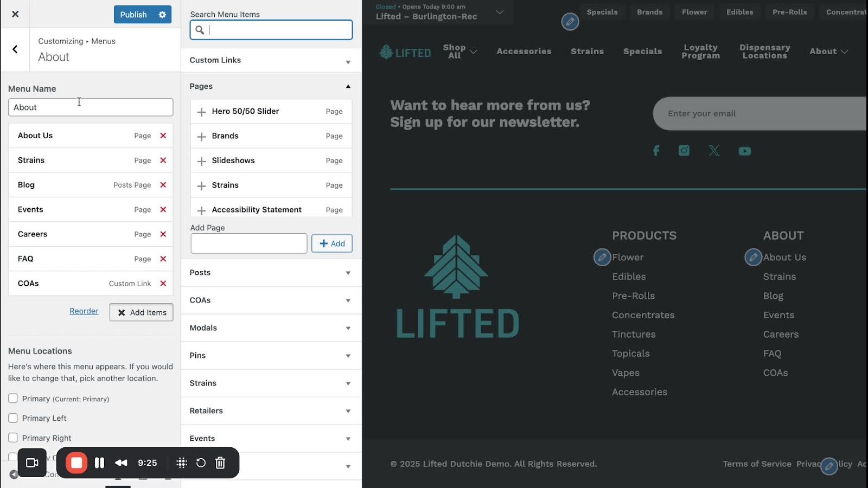Viewport: 868px width, 488px height.
Task: Open Instagram icon in footer
Action: pyautogui.click(x=684, y=150)
